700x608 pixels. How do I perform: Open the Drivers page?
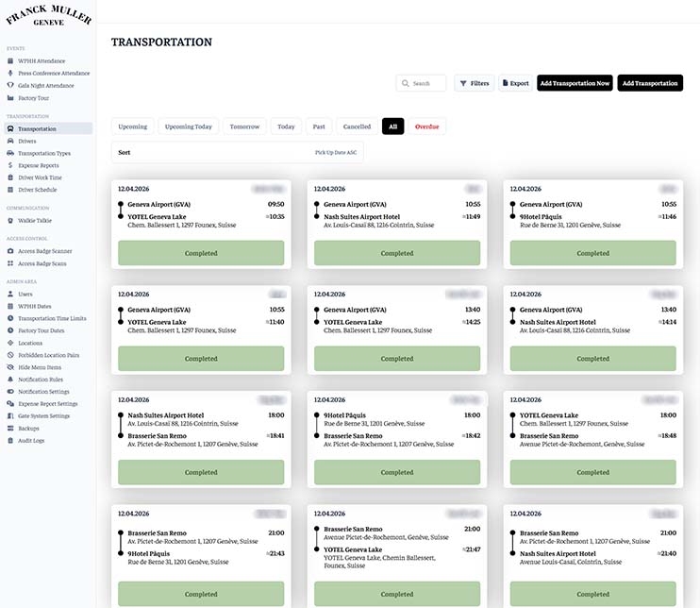point(27,141)
